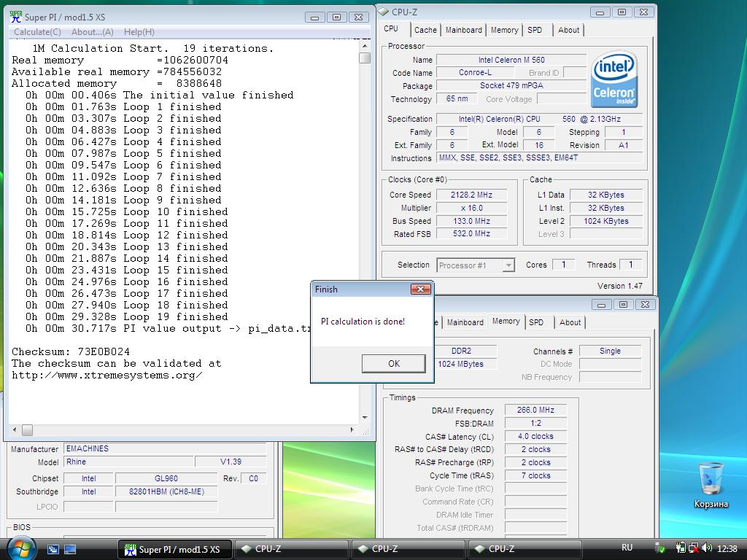Screen dimensions: 747x560
Task: Open About tab in lower CPU-Z window
Action: [x=570, y=322]
